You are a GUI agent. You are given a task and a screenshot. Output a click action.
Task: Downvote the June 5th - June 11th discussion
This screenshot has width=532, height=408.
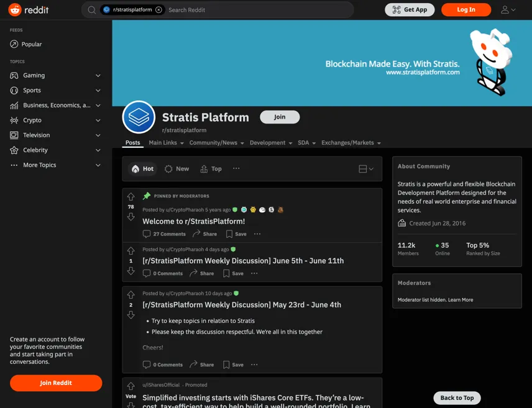tap(131, 271)
